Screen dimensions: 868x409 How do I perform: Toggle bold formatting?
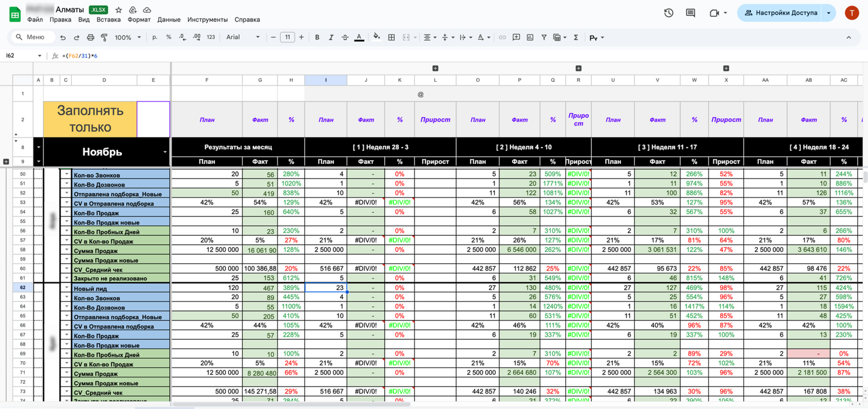coord(317,37)
